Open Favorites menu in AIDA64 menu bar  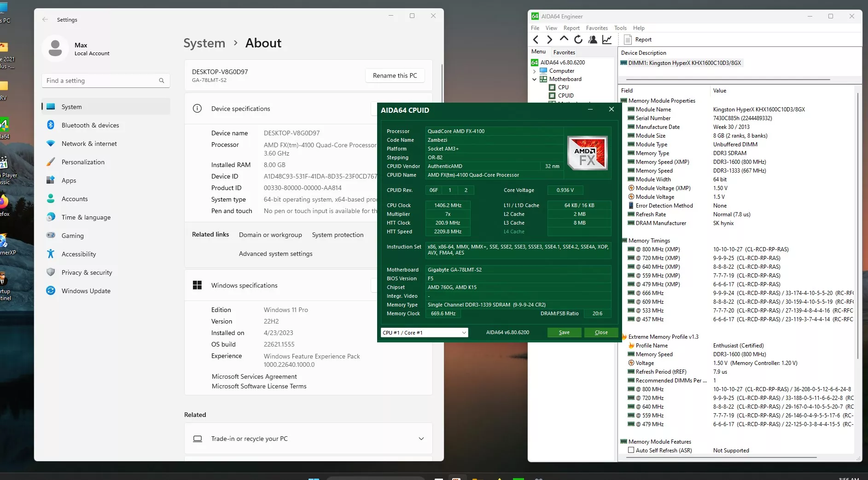tap(597, 28)
